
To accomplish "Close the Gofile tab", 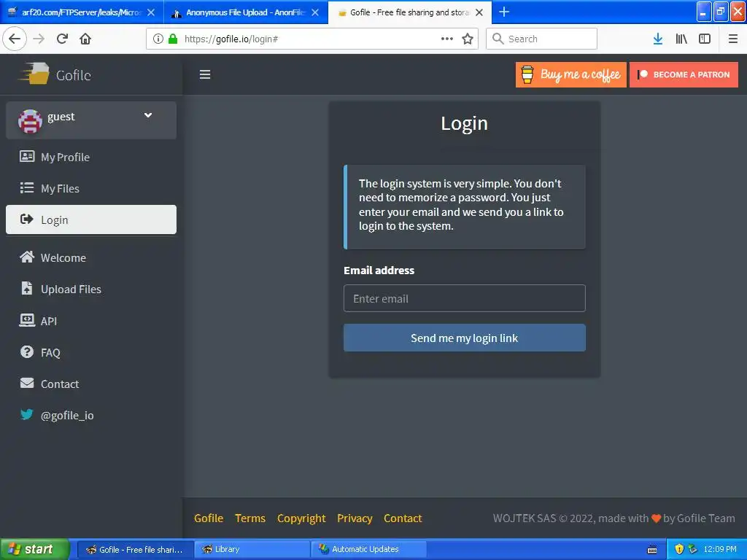I will pyautogui.click(x=479, y=12).
